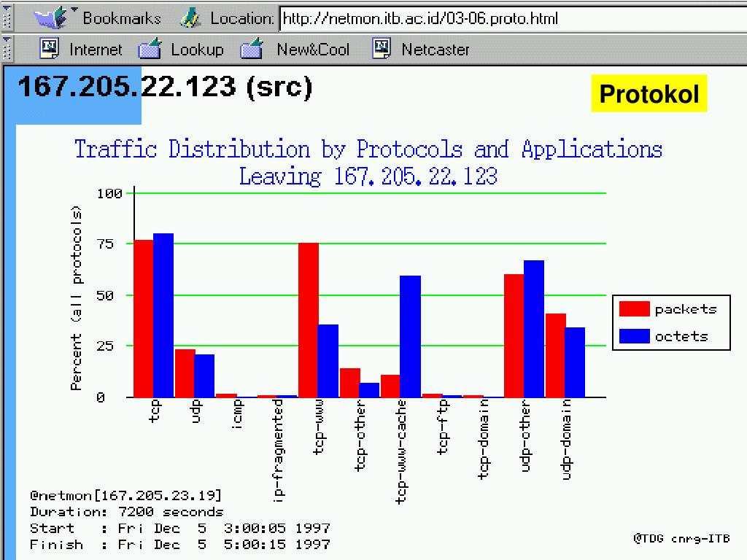Click the Duration: 7200 seconds text
This screenshot has height=560, width=747.
[127, 512]
